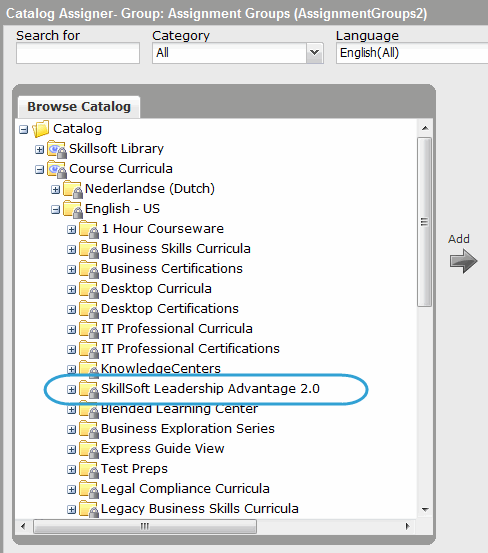Click the SkillSoft Leadership Advantage 2.0 folder icon
488x553 pixels.
[x=89, y=389]
